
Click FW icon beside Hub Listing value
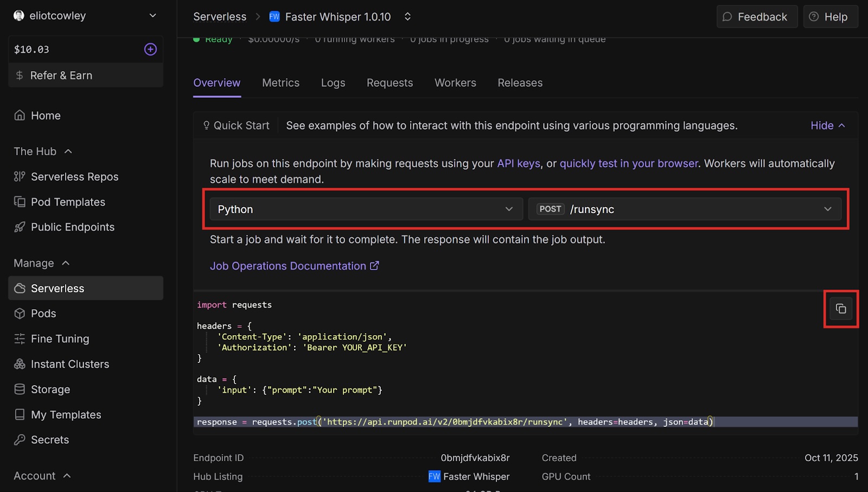pyautogui.click(x=435, y=476)
